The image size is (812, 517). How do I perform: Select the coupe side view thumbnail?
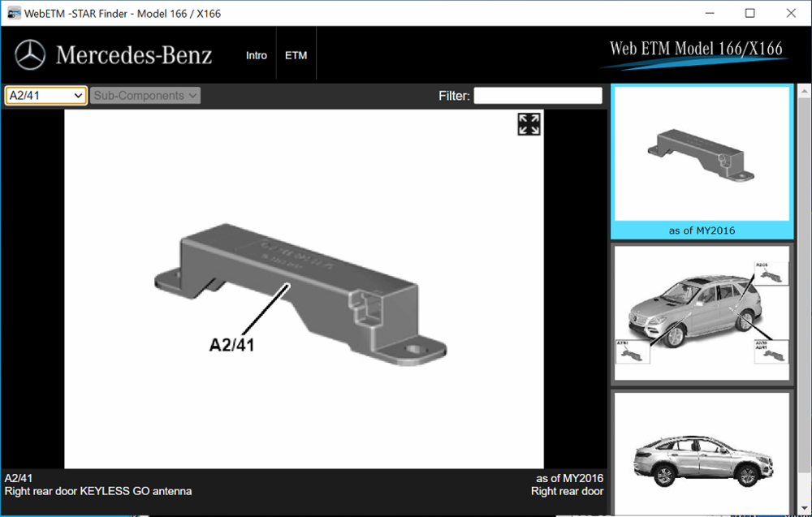pyautogui.click(x=702, y=450)
